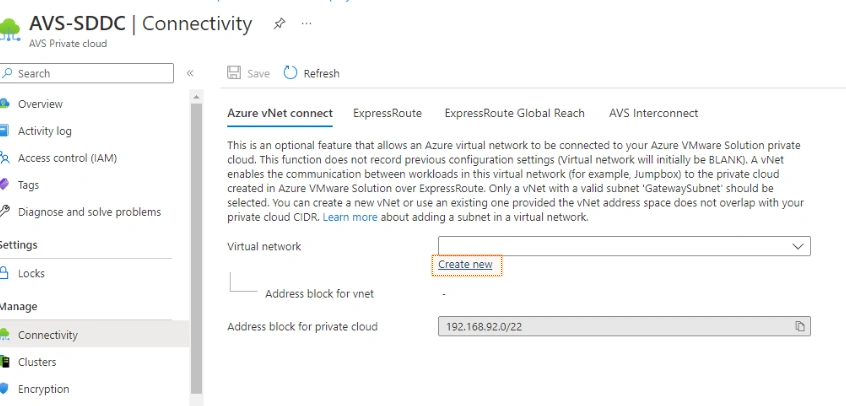Viewport: 846px width, 406px height.
Task: Open Tags in the sidebar
Action: (28, 185)
